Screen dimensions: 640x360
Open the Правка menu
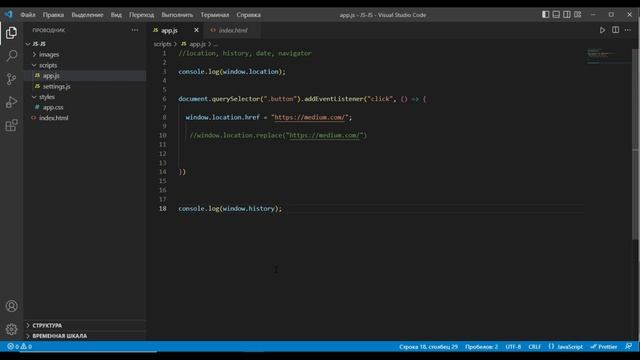(x=53, y=15)
